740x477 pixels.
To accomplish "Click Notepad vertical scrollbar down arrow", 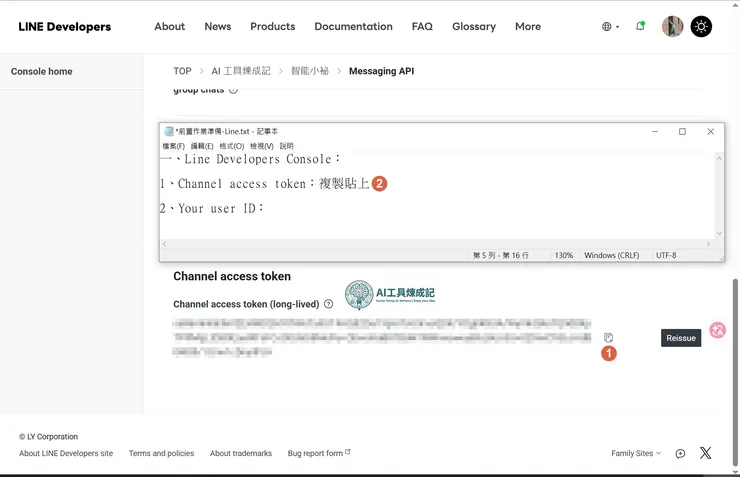I will coord(719,233).
